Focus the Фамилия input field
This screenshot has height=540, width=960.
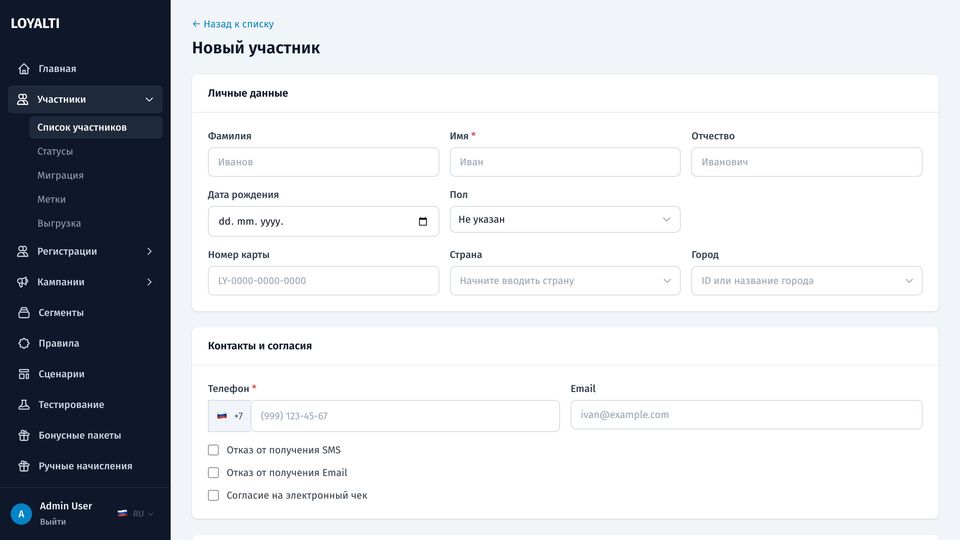click(x=323, y=162)
